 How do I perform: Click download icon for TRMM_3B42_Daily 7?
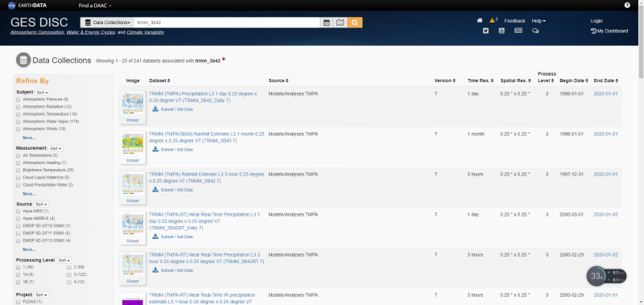click(x=155, y=109)
